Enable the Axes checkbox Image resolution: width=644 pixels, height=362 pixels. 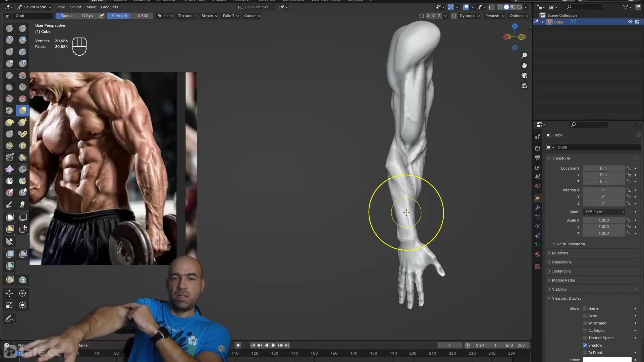coord(585,316)
